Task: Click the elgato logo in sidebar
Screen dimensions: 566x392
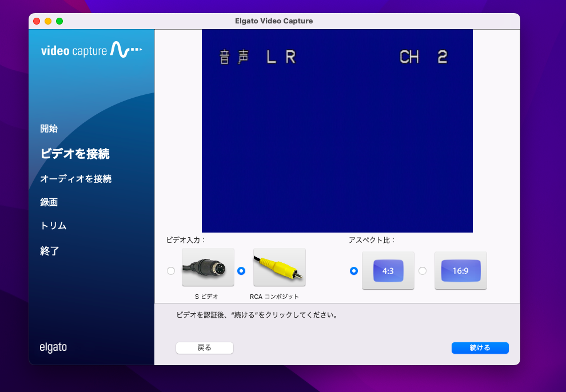Action: click(53, 347)
